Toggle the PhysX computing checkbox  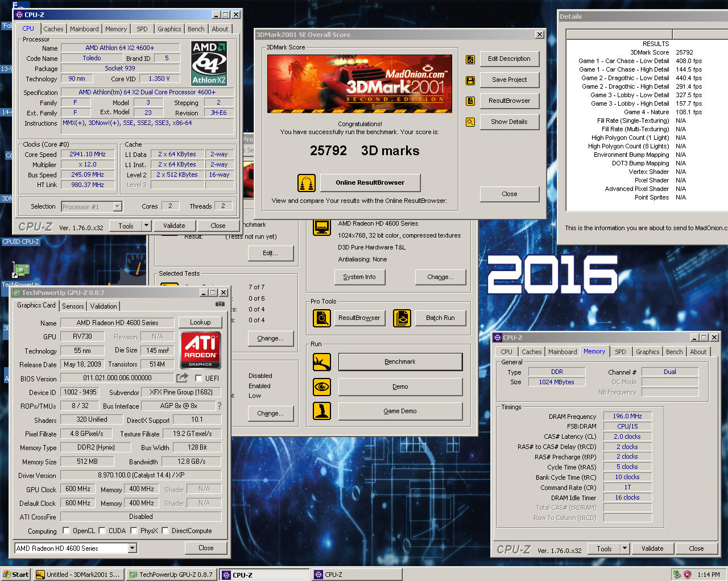click(134, 531)
